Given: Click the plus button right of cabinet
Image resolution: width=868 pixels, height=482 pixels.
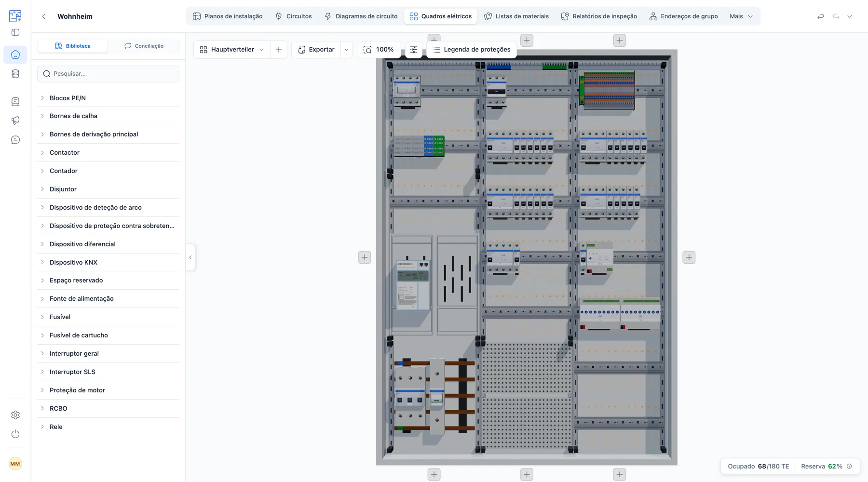Looking at the screenshot, I should (689, 257).
